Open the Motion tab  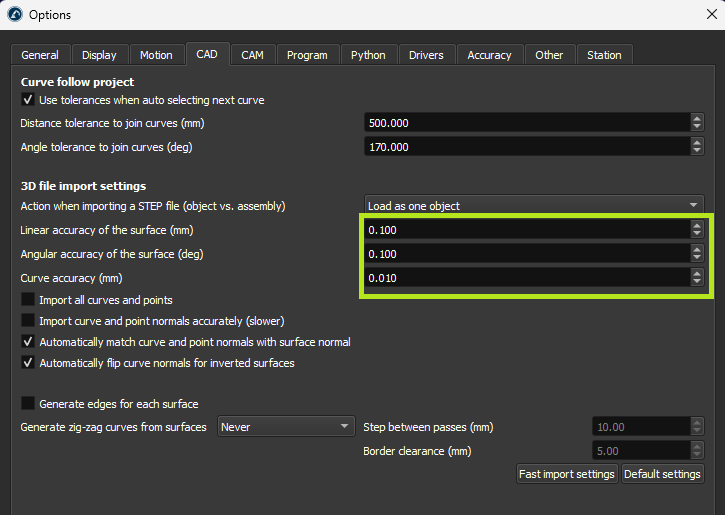pyautogui.click(x=156, y=55)
